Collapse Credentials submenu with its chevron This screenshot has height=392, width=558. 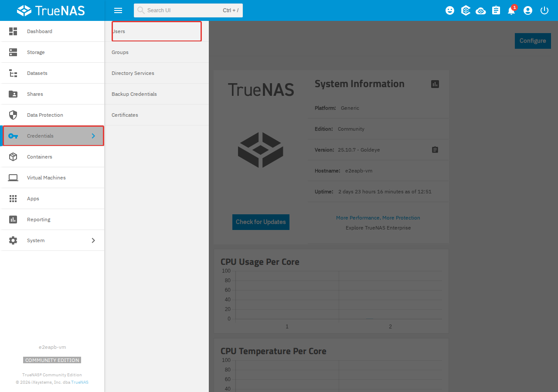[93, 136]
